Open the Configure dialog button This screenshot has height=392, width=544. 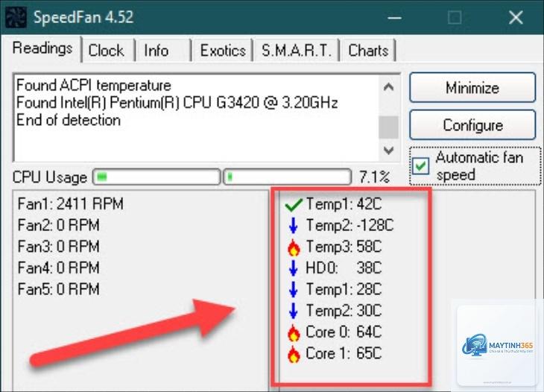(x=472, y=125)
